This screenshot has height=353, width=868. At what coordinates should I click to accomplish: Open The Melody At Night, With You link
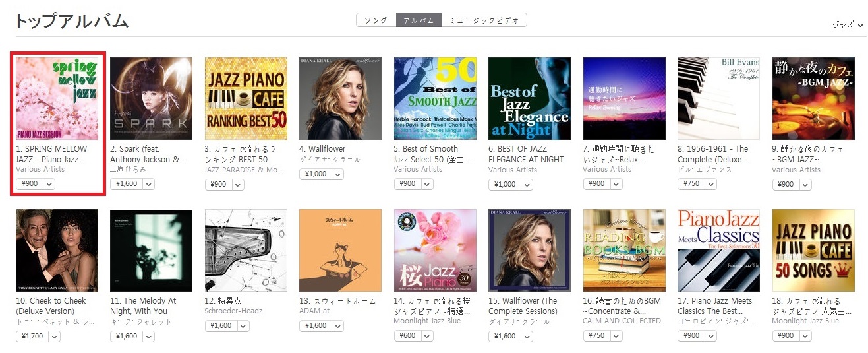(x=143, y=306)
